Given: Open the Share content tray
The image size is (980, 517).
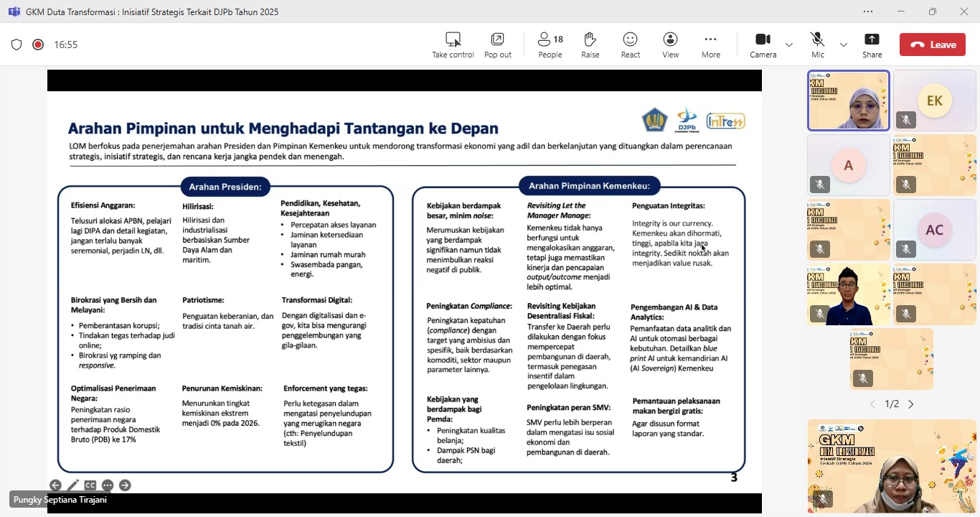Looking at the screenshot, I should click(872, 45).
